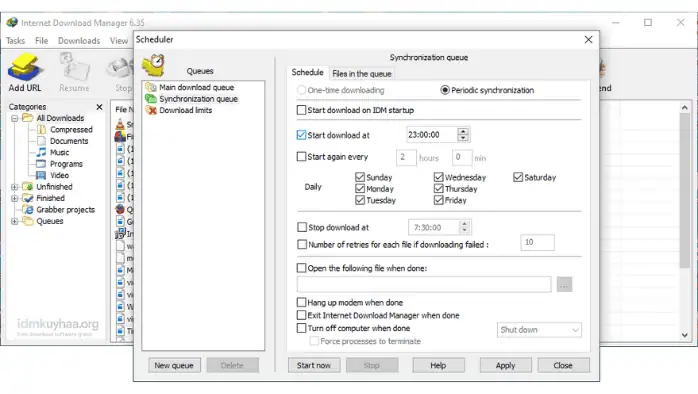Click the Internet Download Manager title bar logo
Screen dimensions: 698x394
[12, 22]
